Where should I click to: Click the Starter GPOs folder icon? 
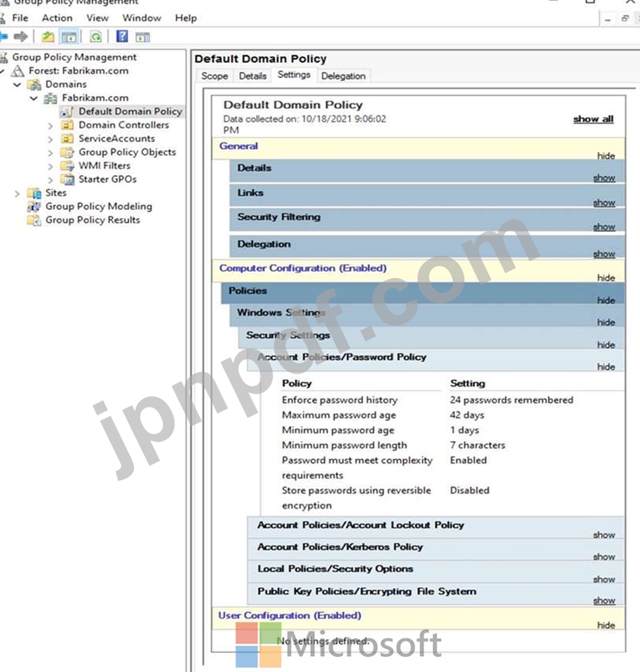(x=67, y=180)
